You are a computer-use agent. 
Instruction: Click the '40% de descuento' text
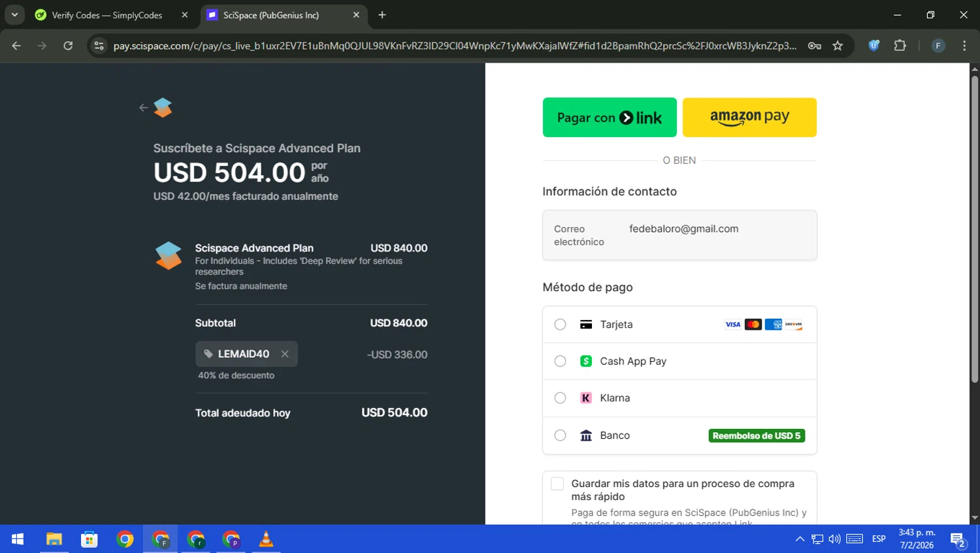coord(236,375)
